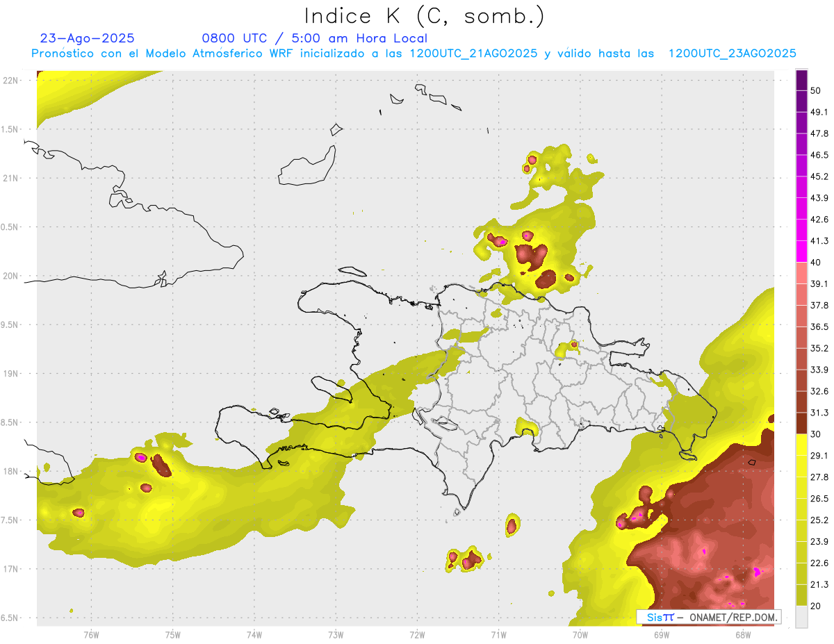Click the colorbar value "25.2"
Image resolution: width=834 pixels, height=644 pixels.
coord(819,520)
